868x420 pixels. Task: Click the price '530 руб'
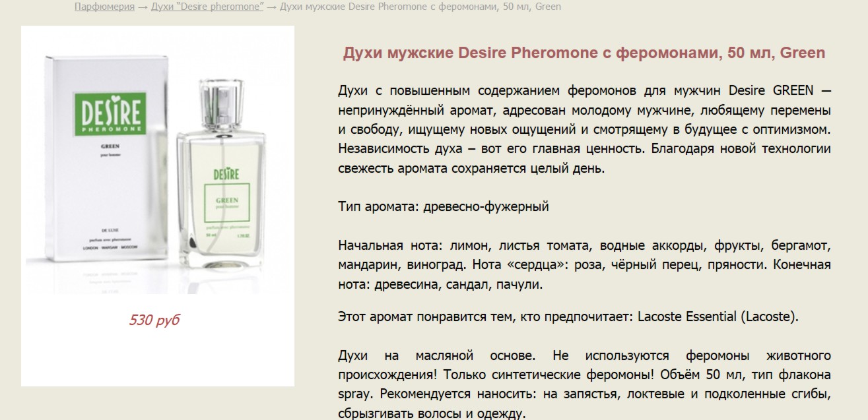[154, 320]
